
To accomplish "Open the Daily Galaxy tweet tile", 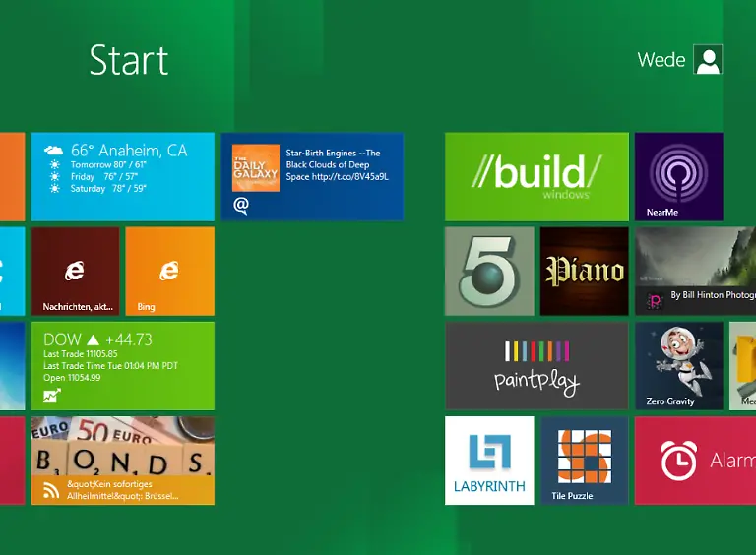I will 312,177.
